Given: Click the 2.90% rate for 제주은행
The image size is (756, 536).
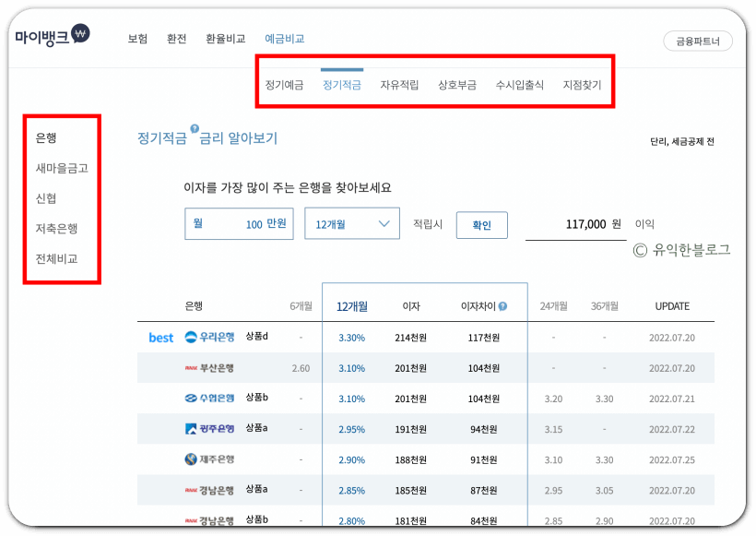Looking at the screenshot, I should 351,459.
